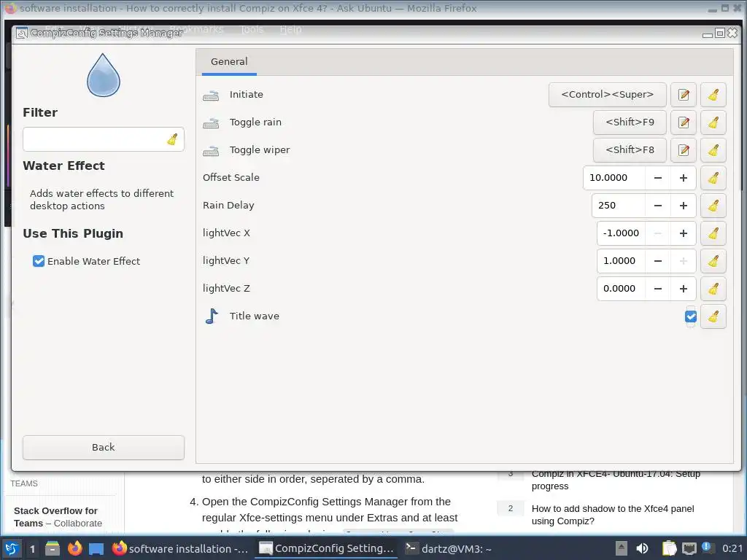Reset Toggle rain to default
This screenshot has height=560, width=747.
[713, 122]
